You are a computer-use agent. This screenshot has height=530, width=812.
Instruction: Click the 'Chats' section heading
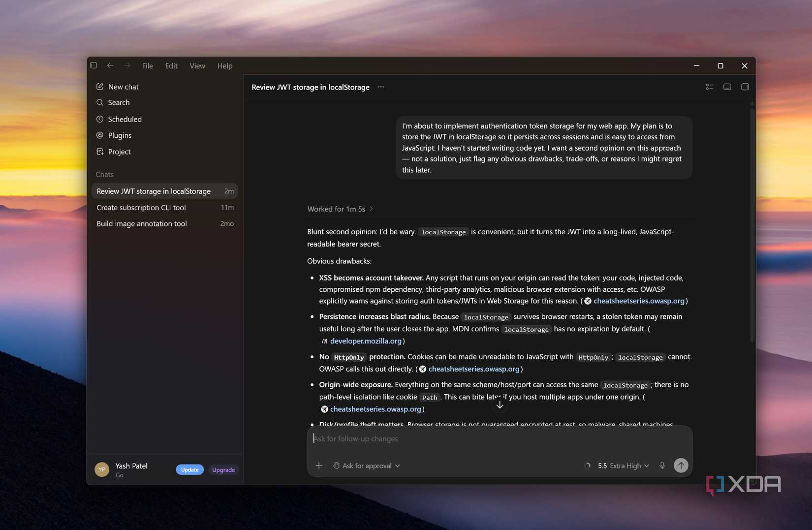(104, 174)
